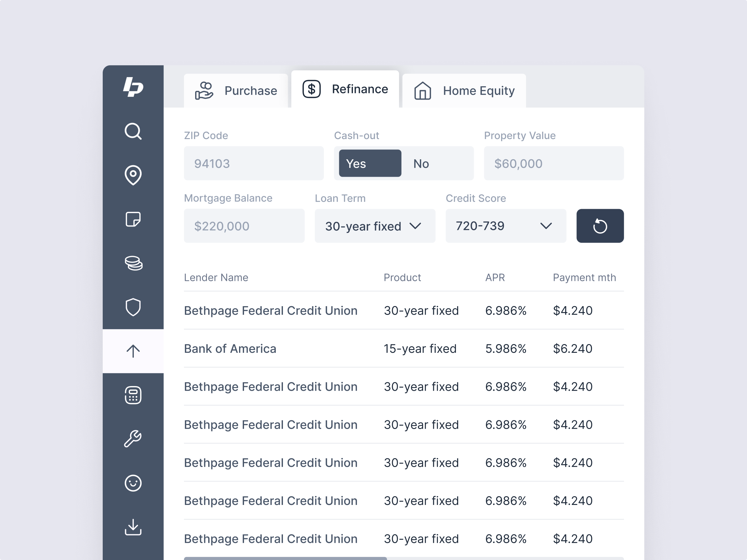Open the sticky note sidebar icon
The image size is (747, 560).
point(133,219)
